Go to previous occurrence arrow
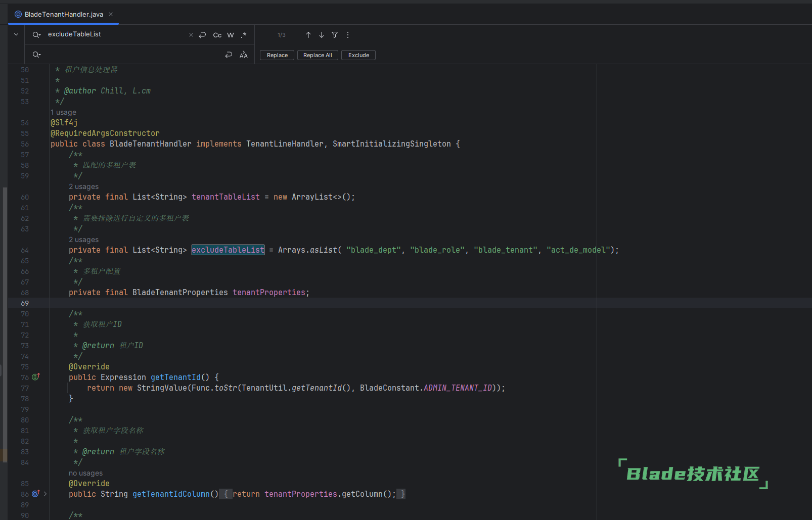Image resolution: width=812 pixels, height=520 pixels. click(x=308, y=35)
